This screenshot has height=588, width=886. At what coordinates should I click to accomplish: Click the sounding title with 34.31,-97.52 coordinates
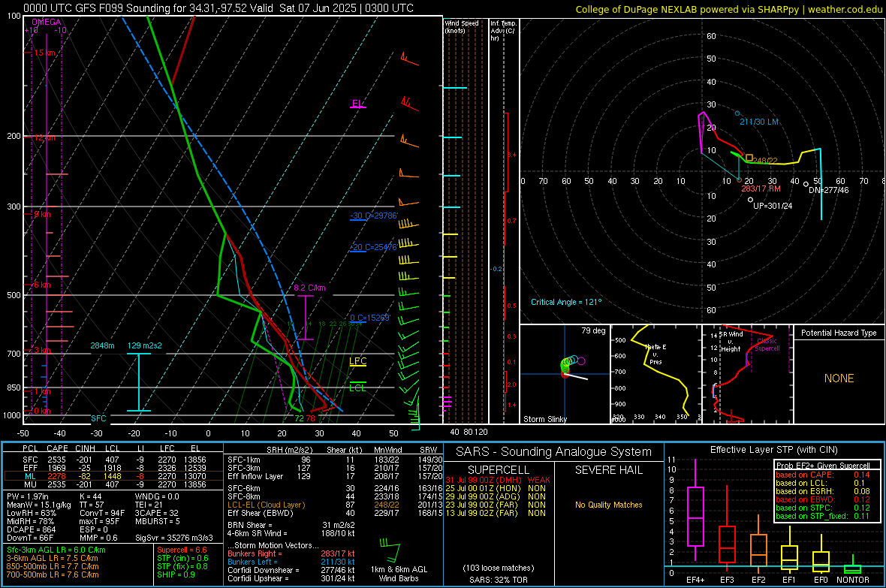218,8
